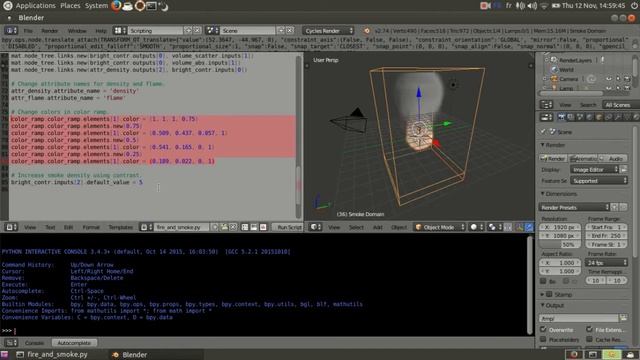Collapse the Output panel triangle
Viewport: 640px width, 360px height.
(x=543, y=305)
